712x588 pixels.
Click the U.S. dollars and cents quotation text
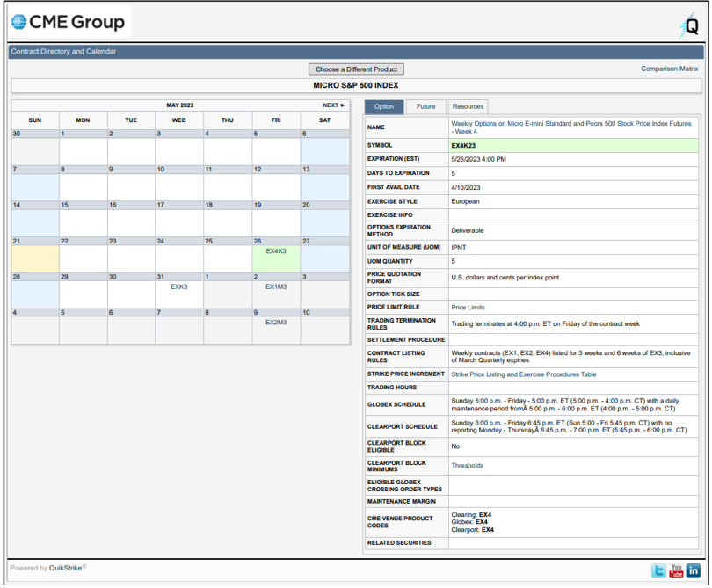tap(505, 278)
